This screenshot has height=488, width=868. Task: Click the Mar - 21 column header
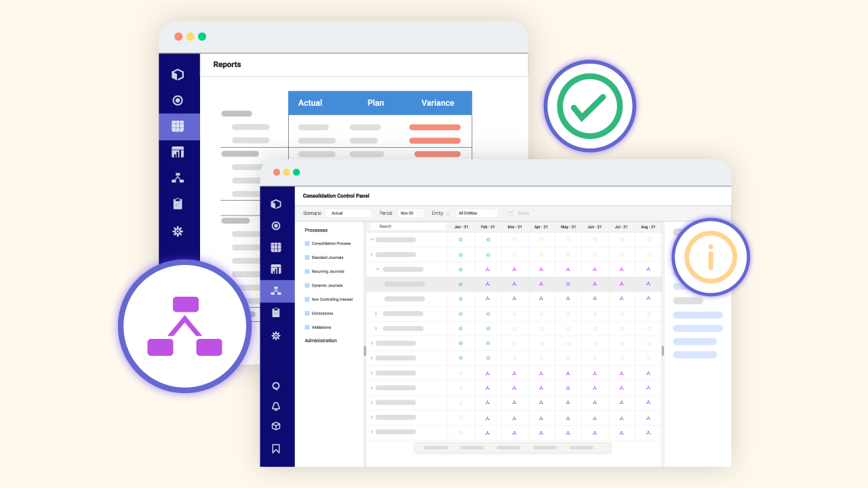(x=515, y=227)
